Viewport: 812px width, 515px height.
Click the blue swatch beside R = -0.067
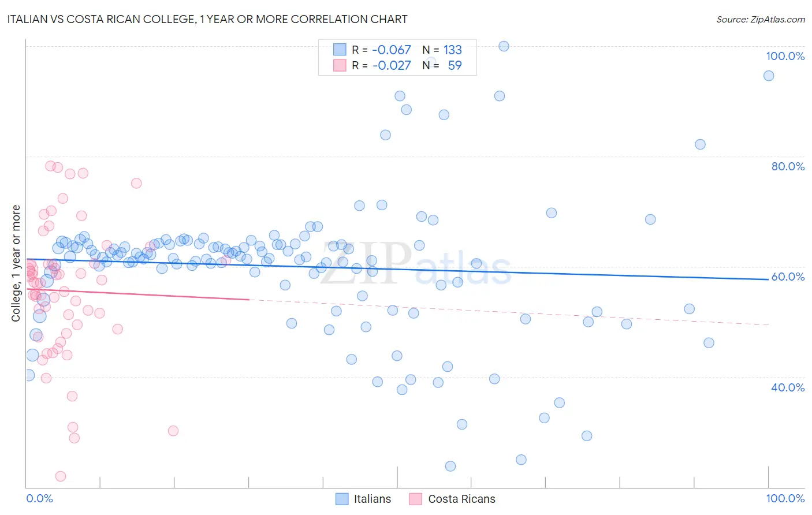point(340,50)
